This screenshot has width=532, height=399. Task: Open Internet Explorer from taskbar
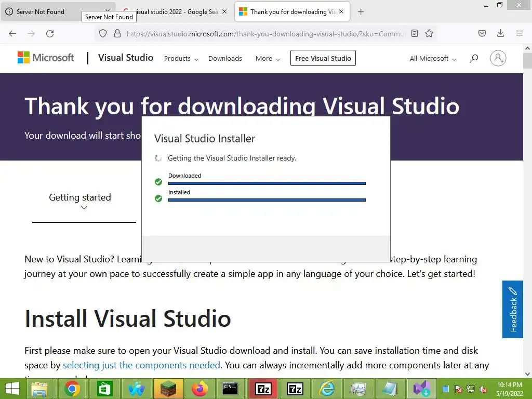[327, 389]
